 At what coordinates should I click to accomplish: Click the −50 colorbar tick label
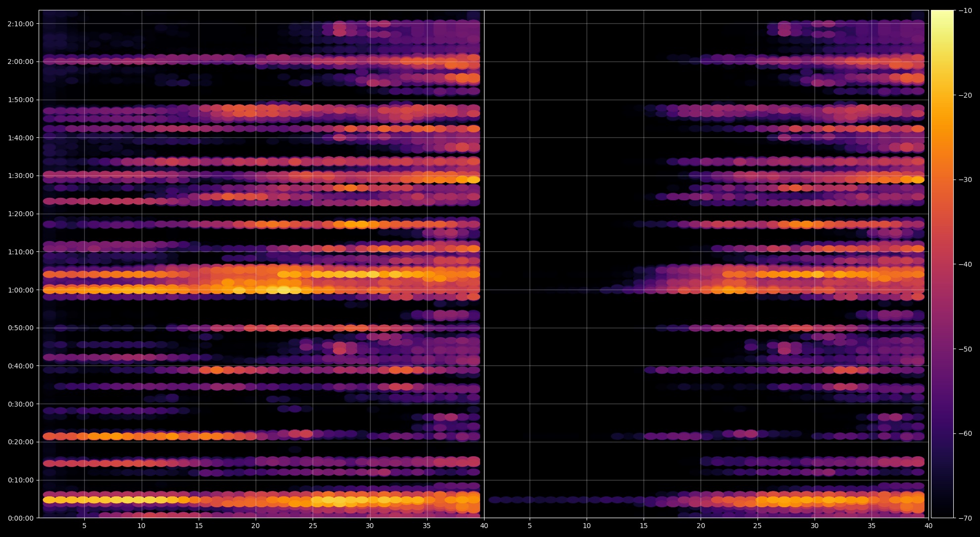coord(965,349)
